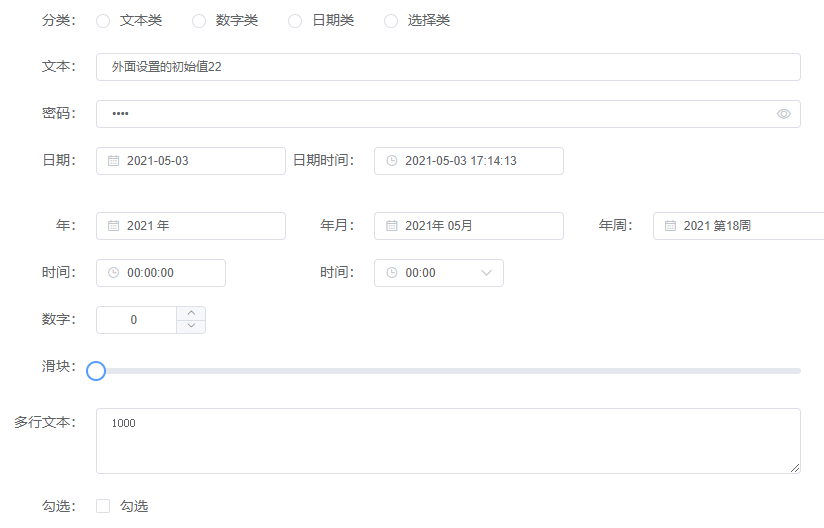Click the 滑块 slider handle
This screenshot has width=824, height=528.
point(96,371)
